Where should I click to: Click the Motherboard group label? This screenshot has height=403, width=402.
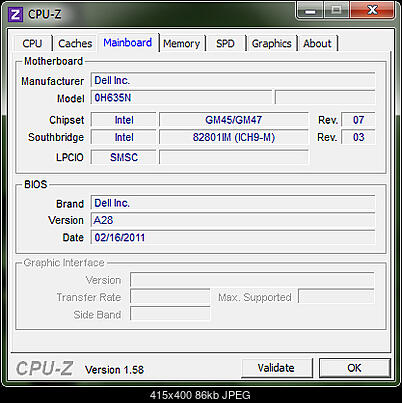pos(53,61)
